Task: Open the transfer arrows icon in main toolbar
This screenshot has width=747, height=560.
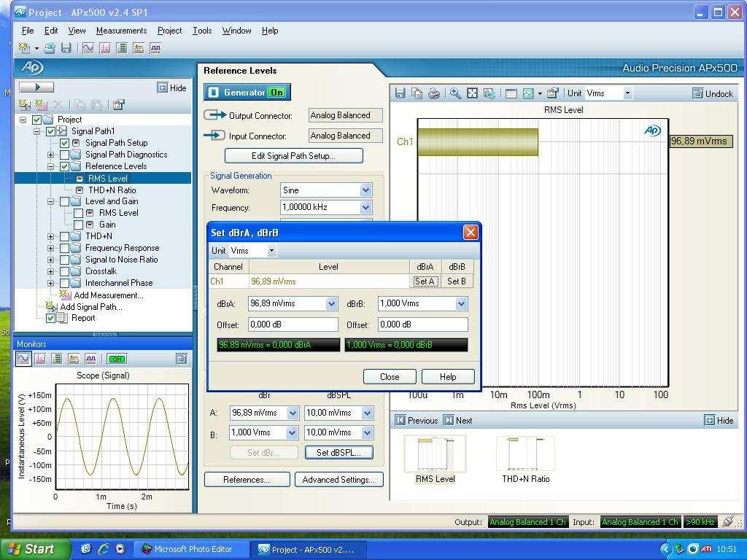Action: 139,48
